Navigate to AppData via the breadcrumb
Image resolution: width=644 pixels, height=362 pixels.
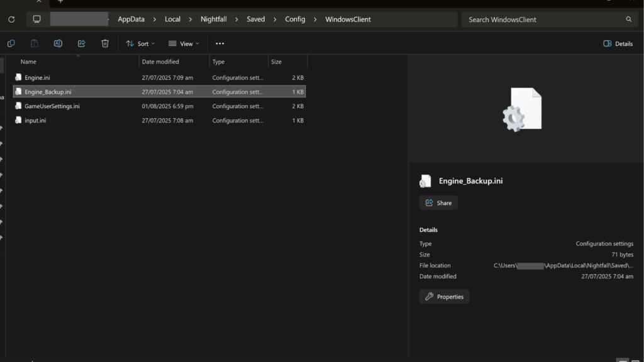131,19
